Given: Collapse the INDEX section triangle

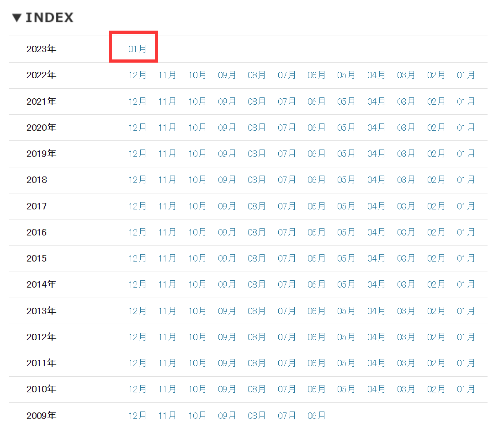Looking at the screenshot, I should tap(17, 18).
